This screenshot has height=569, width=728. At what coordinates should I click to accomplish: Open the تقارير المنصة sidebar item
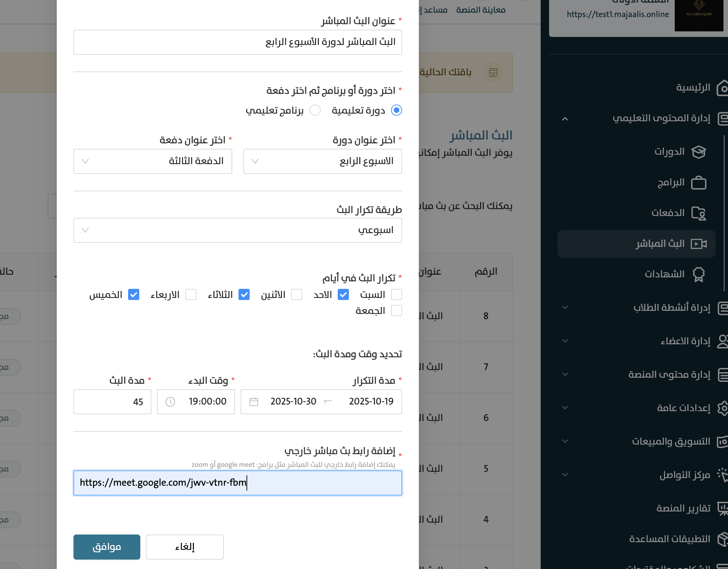pyautogui.click(x=683, y=508)
